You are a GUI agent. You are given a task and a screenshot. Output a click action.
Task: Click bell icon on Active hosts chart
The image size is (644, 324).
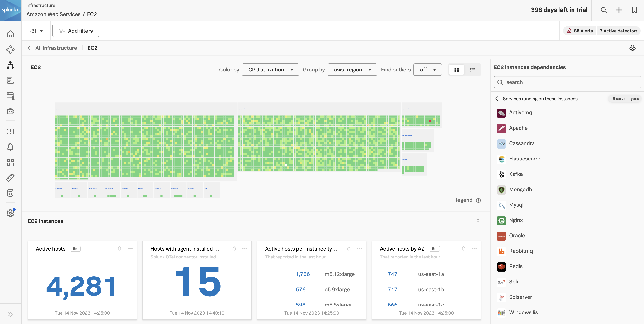click(120, 249)
